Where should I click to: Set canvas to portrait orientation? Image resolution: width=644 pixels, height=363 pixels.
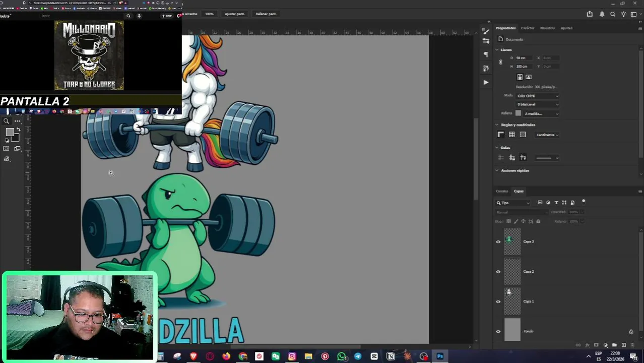pos(520,77)
